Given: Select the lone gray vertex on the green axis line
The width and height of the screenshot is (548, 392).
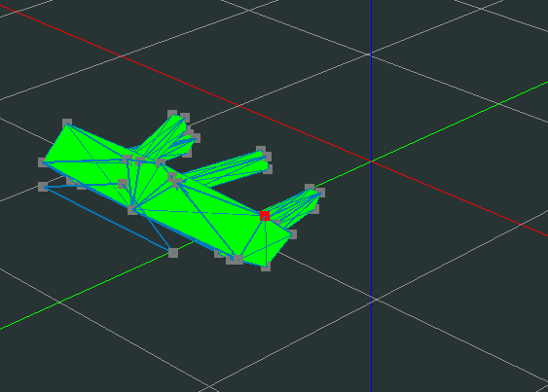Looking at the screenshot, I should [173, 253].
